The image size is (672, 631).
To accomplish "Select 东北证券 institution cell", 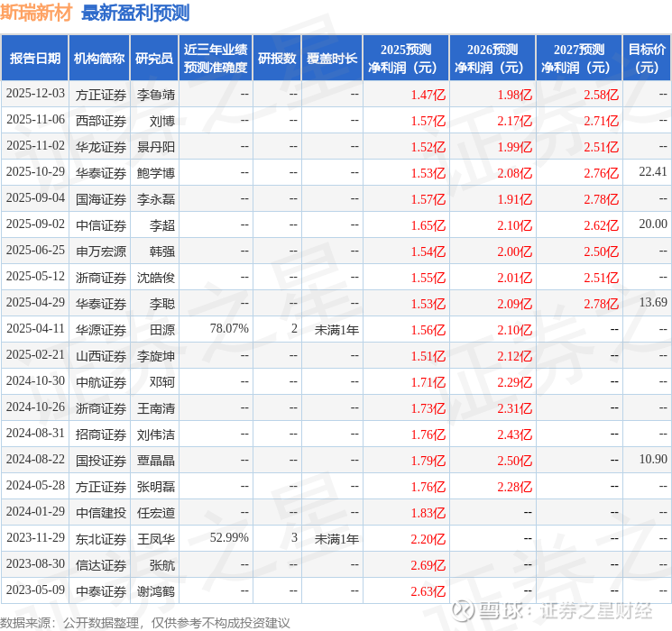I will click(x=101, y=539).
